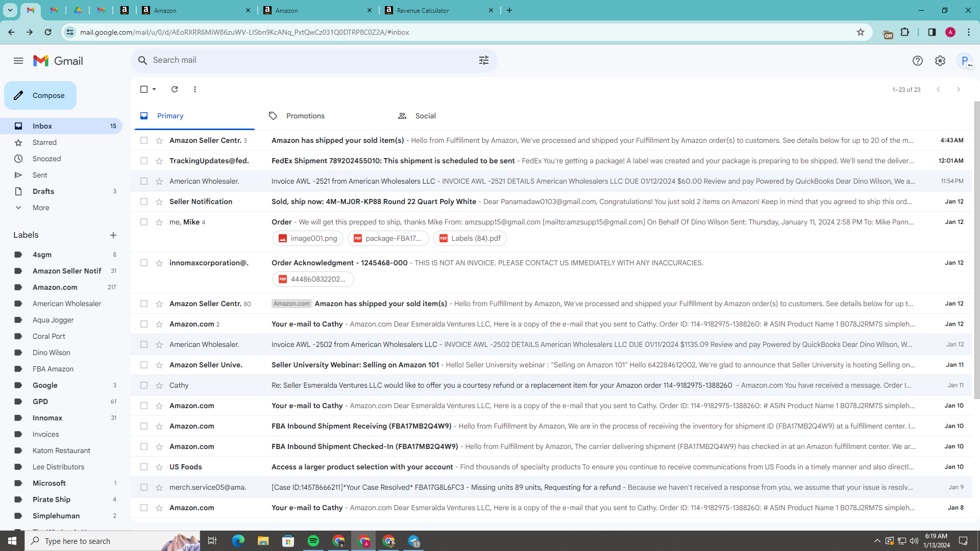Open the Windows Start menu
The image size is (980, 551).
[12, 541]
